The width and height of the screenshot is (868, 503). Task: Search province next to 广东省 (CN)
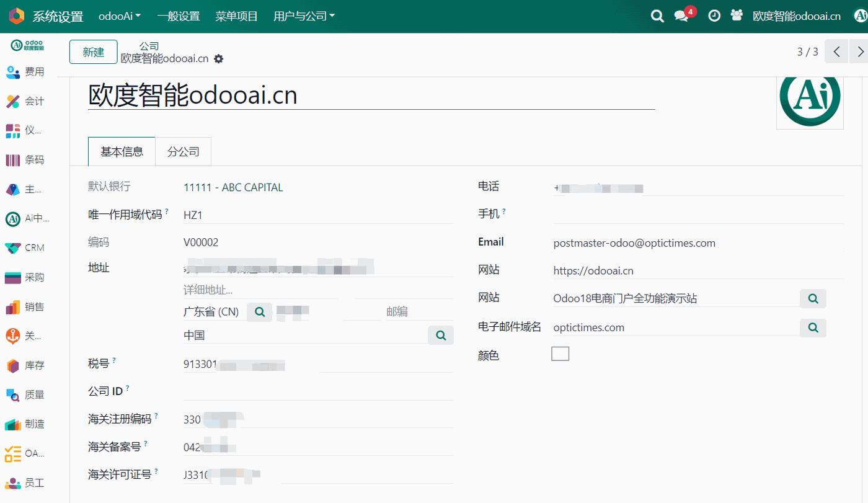(x=260, y=311)
